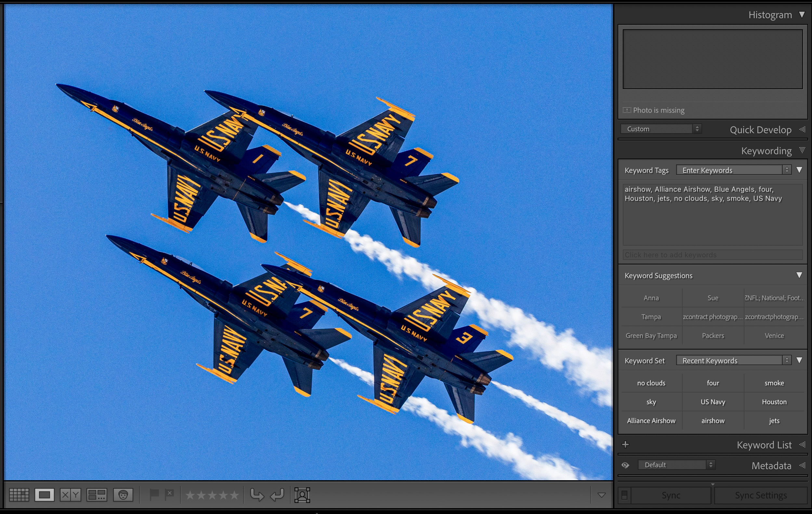Expand the Quick Develop panel
812x514 pixels.
[x=802, y=129]
